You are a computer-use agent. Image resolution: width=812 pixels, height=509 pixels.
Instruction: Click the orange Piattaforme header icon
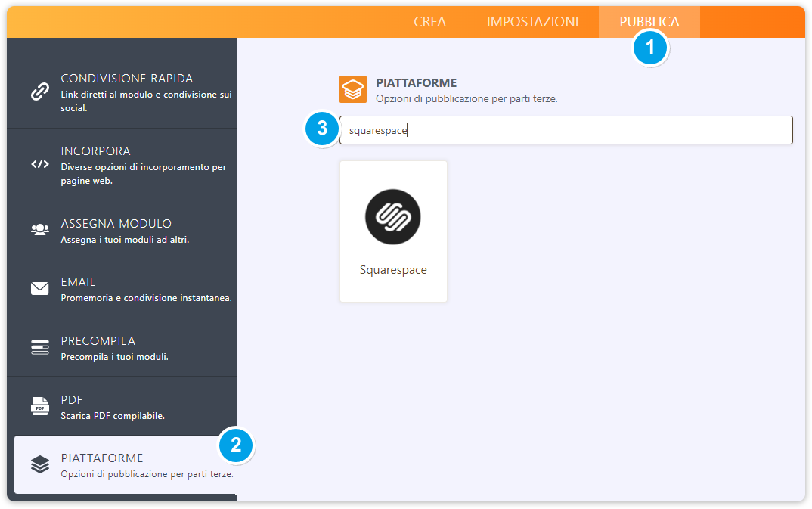click(353, 89)
